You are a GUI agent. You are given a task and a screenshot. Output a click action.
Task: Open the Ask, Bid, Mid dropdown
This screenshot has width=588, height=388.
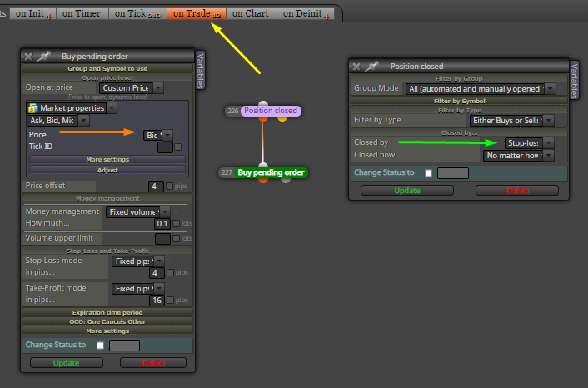pos(57,121)
